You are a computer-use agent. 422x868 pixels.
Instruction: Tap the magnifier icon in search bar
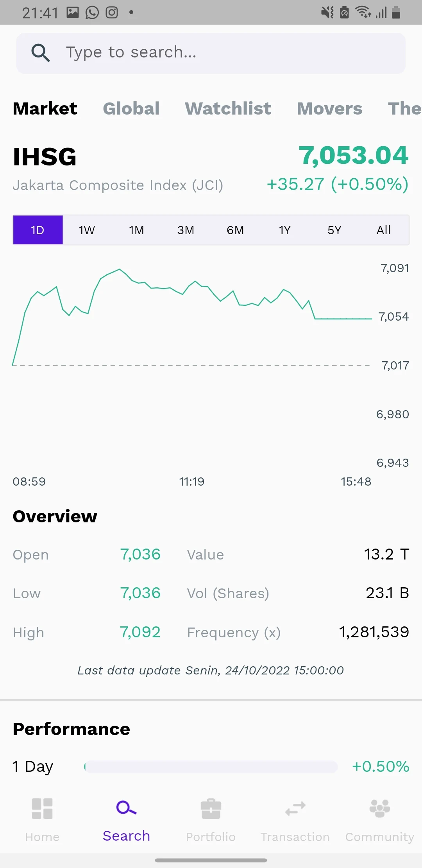(x=41, y=53)
